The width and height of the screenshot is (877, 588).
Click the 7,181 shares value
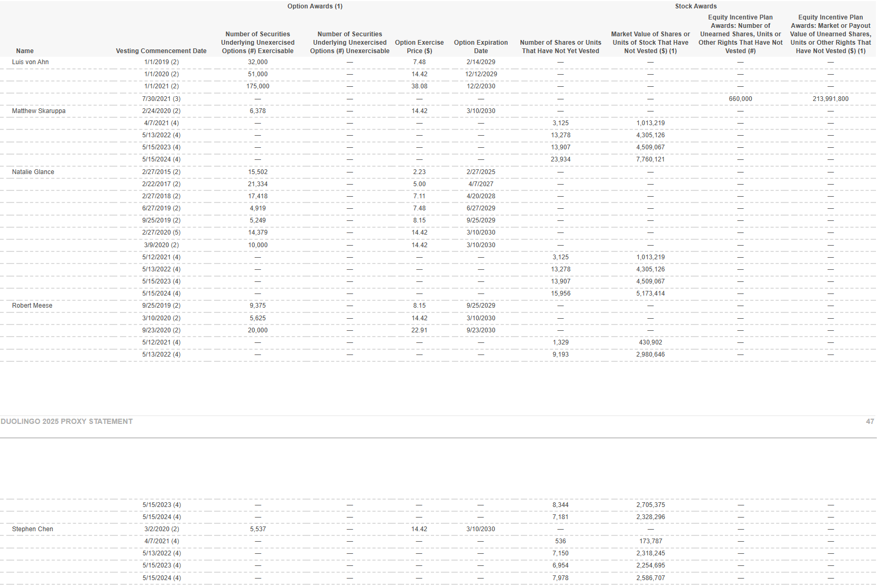coord(560,517)
